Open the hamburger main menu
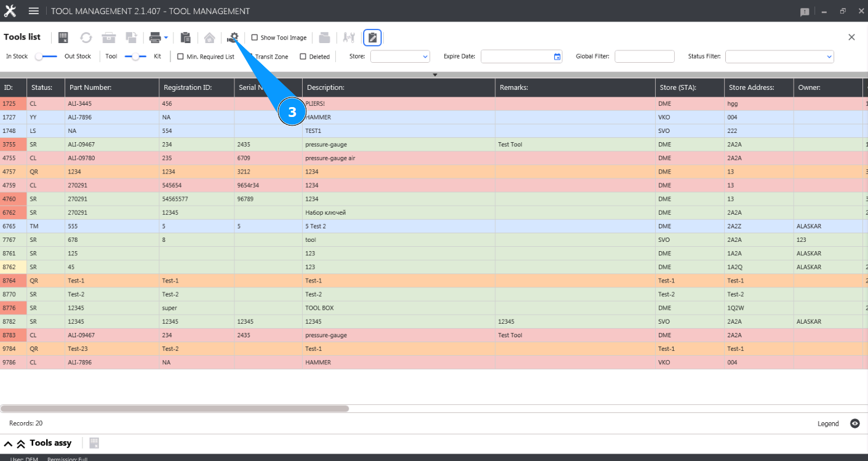Image resolution: width=868 pixels, height=461 pixels. click(x=34, y=11)
